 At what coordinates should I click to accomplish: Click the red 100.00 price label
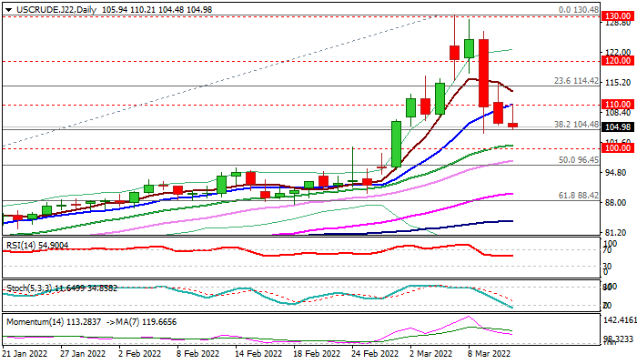coord(618,147)
